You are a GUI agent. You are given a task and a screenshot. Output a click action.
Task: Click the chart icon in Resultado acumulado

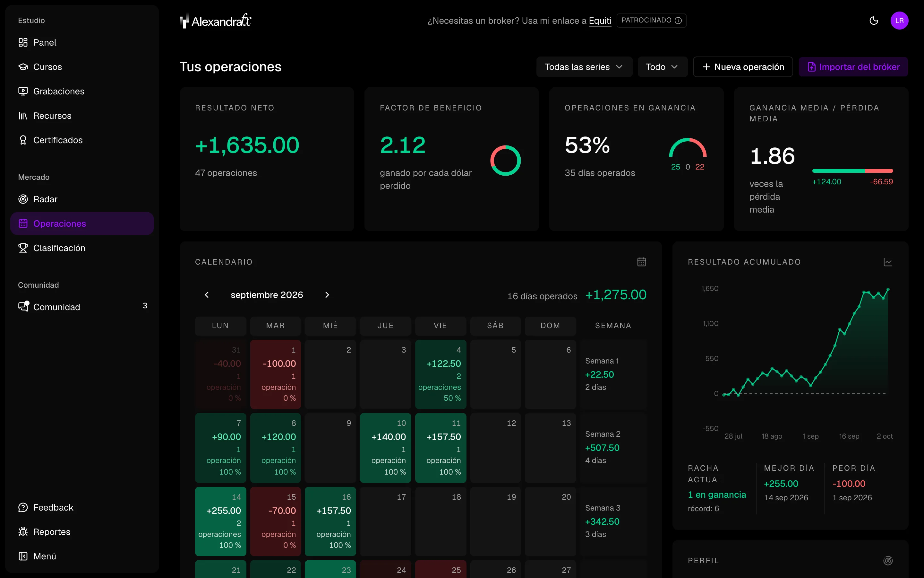[x=888, y=262]
